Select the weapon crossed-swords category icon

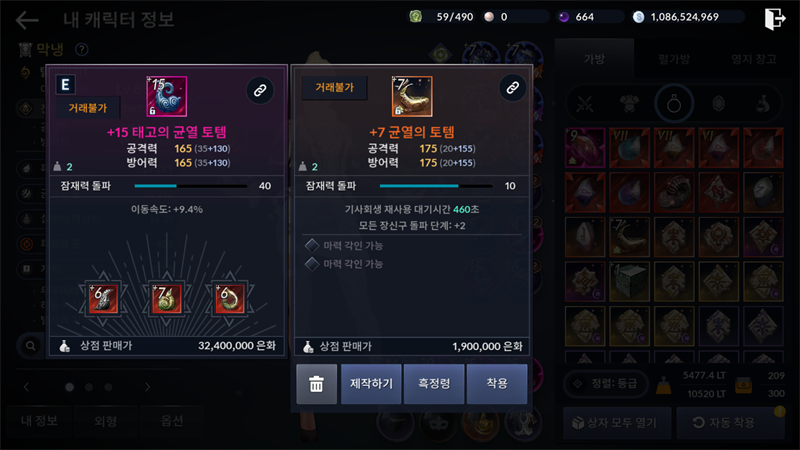click(x=585, y=104)
